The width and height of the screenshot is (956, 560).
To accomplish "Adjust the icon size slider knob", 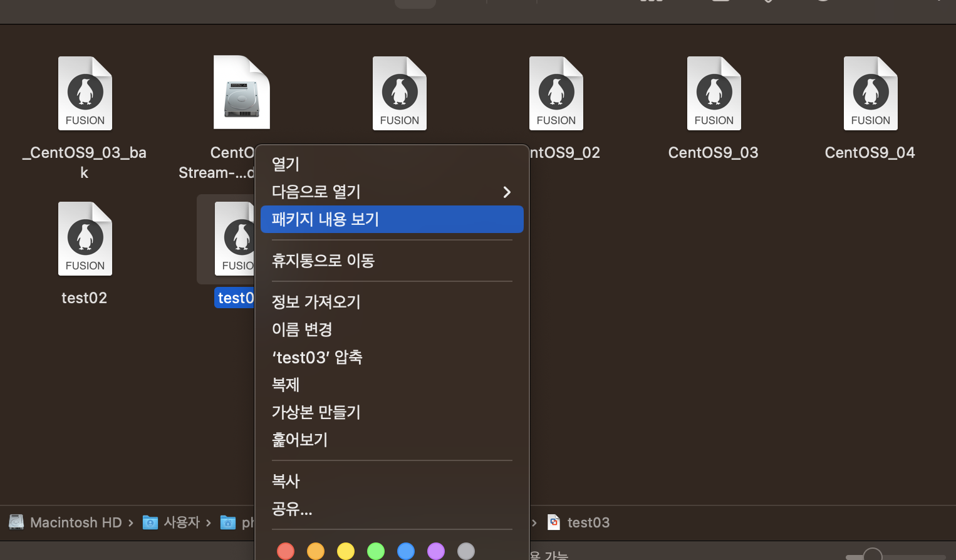I will (873, 554).
